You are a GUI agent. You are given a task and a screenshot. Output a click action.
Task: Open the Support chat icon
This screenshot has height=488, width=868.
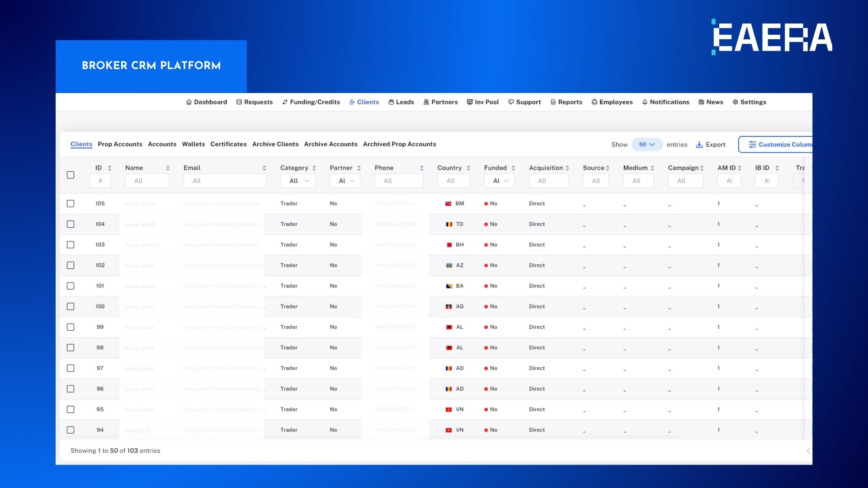pos(511,102)
